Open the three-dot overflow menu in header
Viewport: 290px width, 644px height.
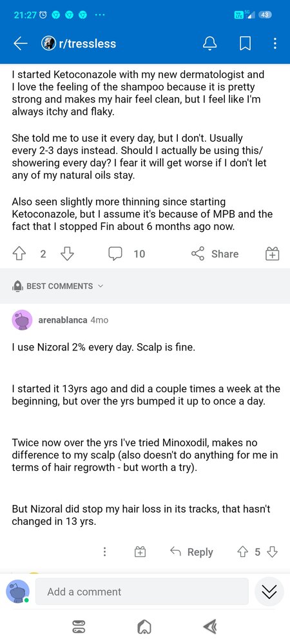click(x=275, y=44)
